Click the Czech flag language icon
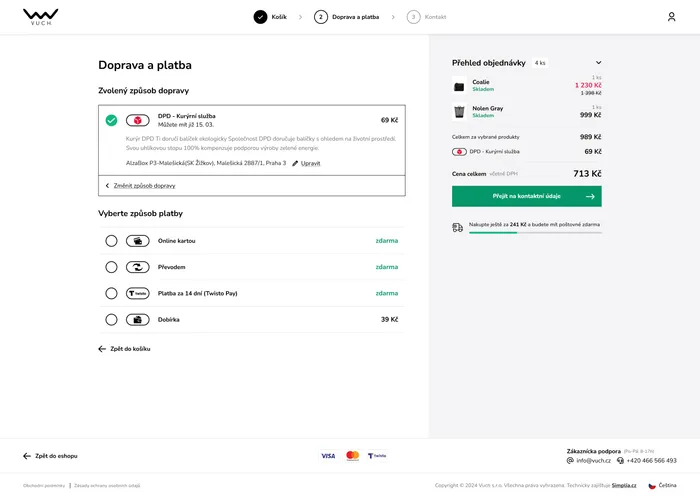The image size is (700, 498). (652, 486)
